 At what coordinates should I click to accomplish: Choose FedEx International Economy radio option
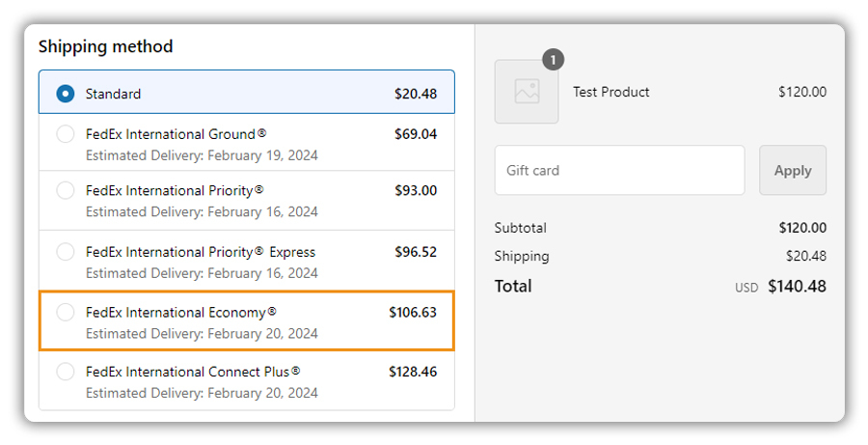[x=66, y=312]
